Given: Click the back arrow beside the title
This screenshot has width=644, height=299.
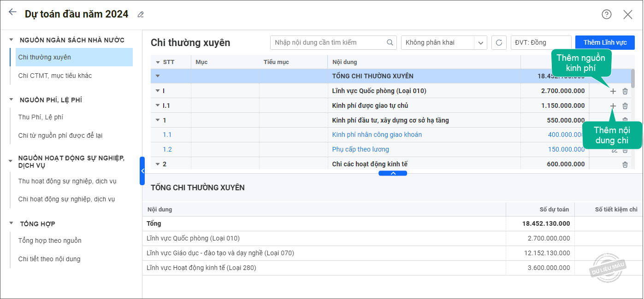Looking at the screenshot, I should (x=12, y=12).
